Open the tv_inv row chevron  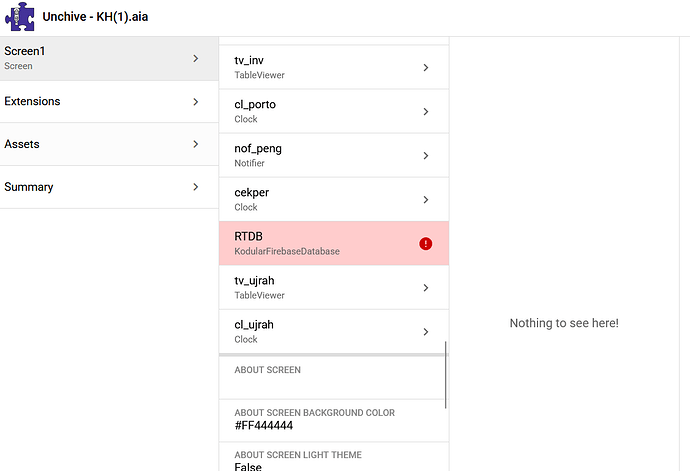(426, 67)
